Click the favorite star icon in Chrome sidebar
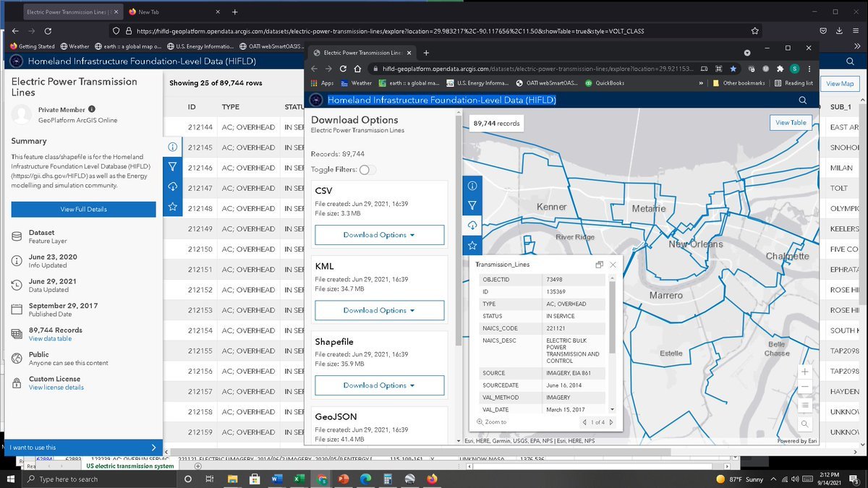Image resolution: width=868 pixels, height=488 pixels. [x=472, y=246]
